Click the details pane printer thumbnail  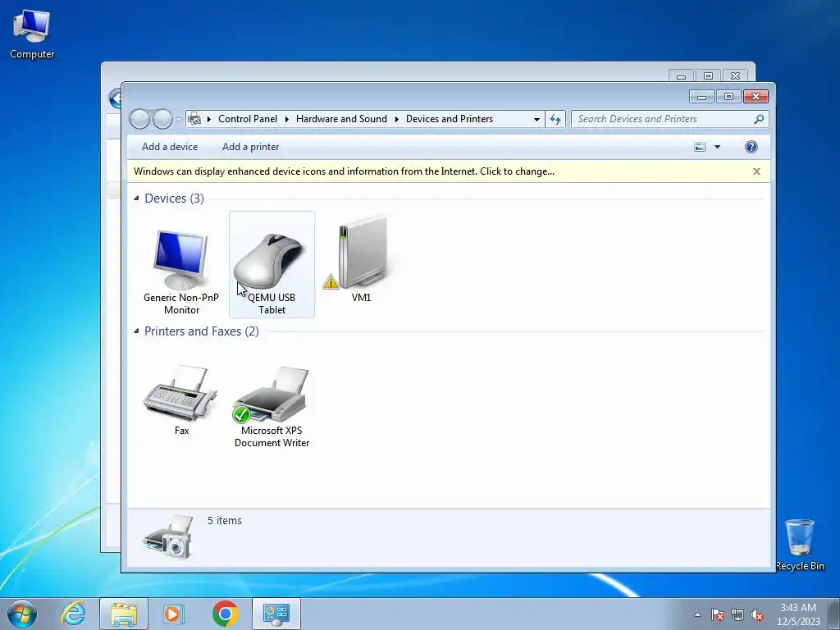click(x=168, y=536)
